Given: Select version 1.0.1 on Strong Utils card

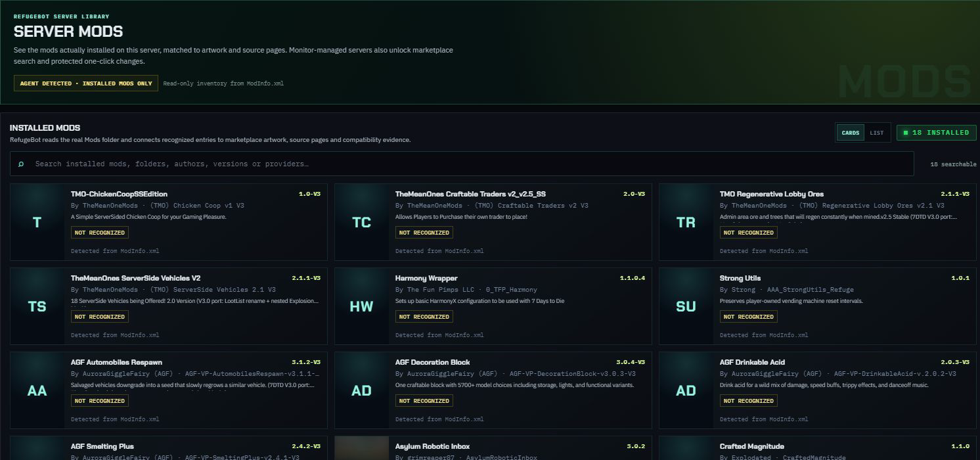Looking at the screenshot, I should coord(960,278).
